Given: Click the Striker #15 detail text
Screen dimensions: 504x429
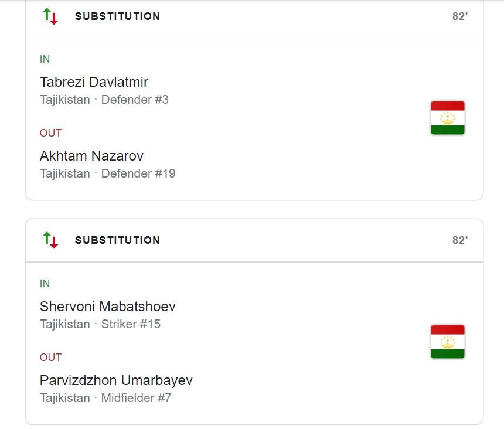Looking at the screenshot, I should (131, 324).
